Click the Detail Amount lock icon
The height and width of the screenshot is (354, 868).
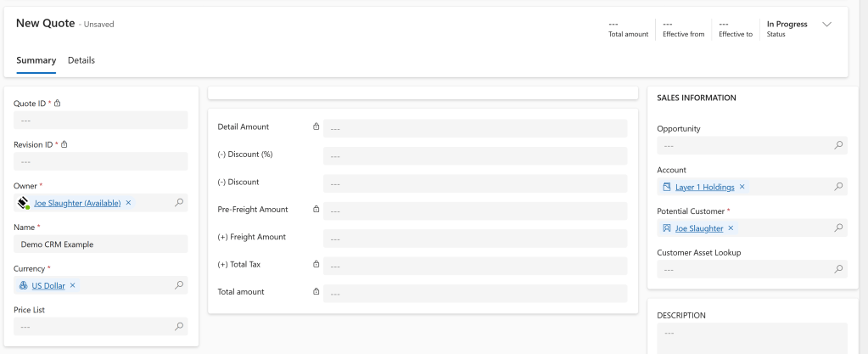pyautogui.click(x=316, y=126)
